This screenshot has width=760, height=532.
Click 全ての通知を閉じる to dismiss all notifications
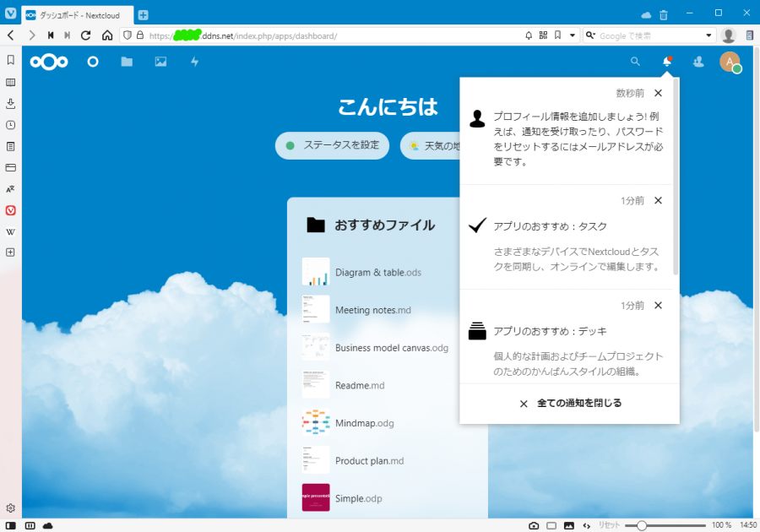click(570, 404)
